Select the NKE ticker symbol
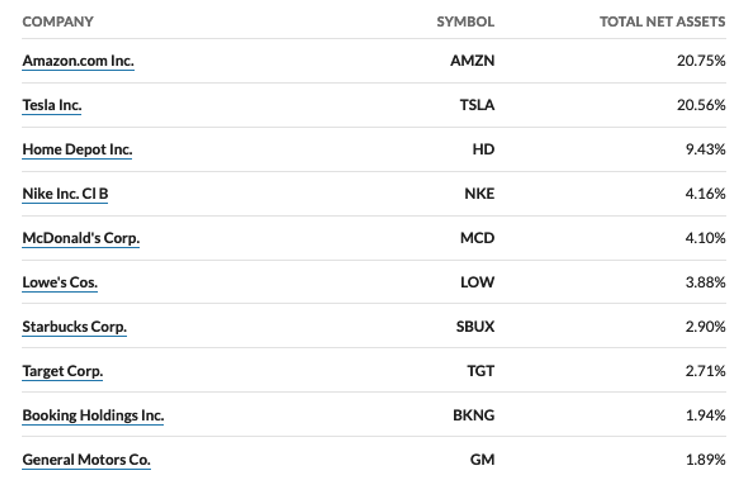Screen dimensions: 756x481 [x=479, y=194]
